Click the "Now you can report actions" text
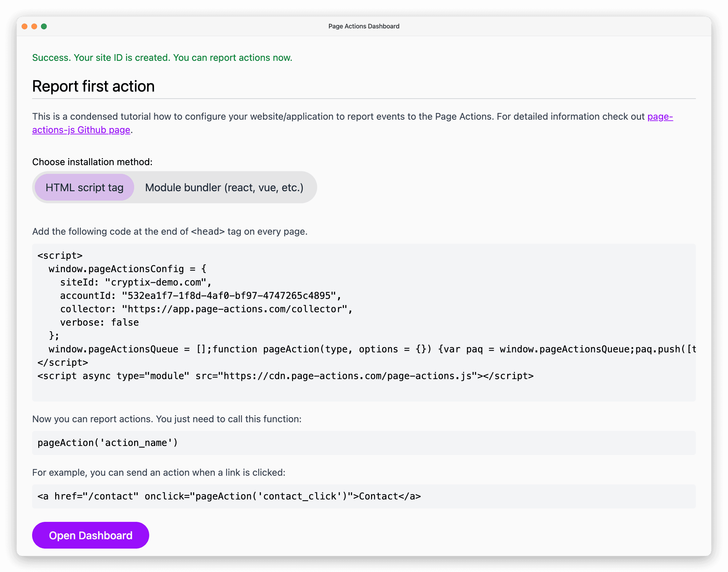728x572 pixels. tap(167, 419)
